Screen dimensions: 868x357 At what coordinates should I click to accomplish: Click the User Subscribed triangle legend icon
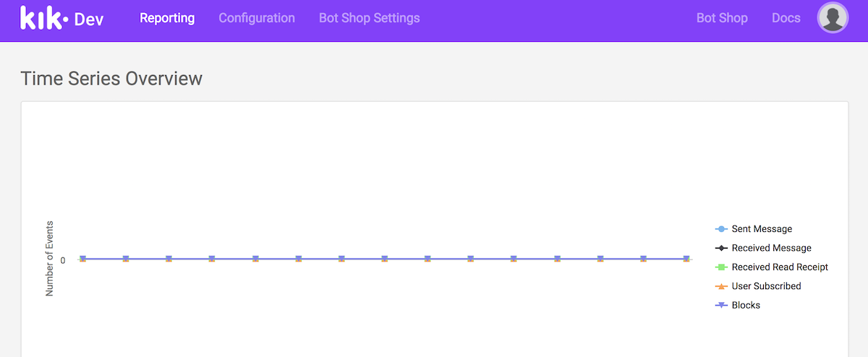pos(720,286)
